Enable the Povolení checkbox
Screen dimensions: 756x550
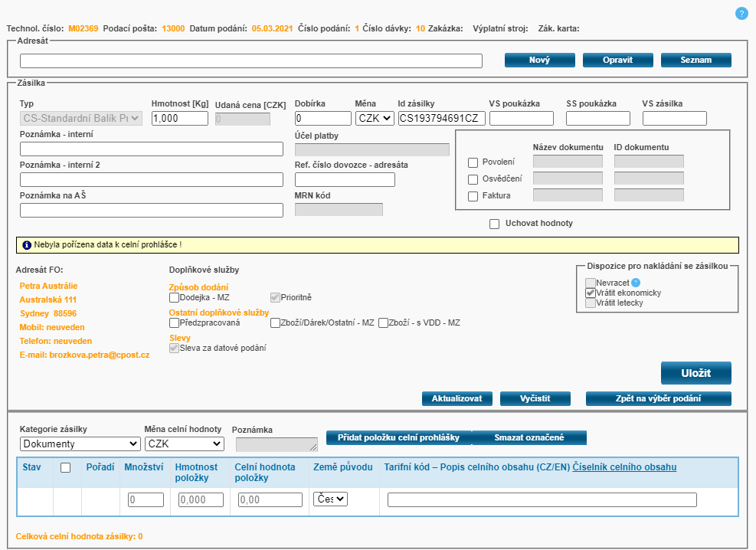pos(473,162)
